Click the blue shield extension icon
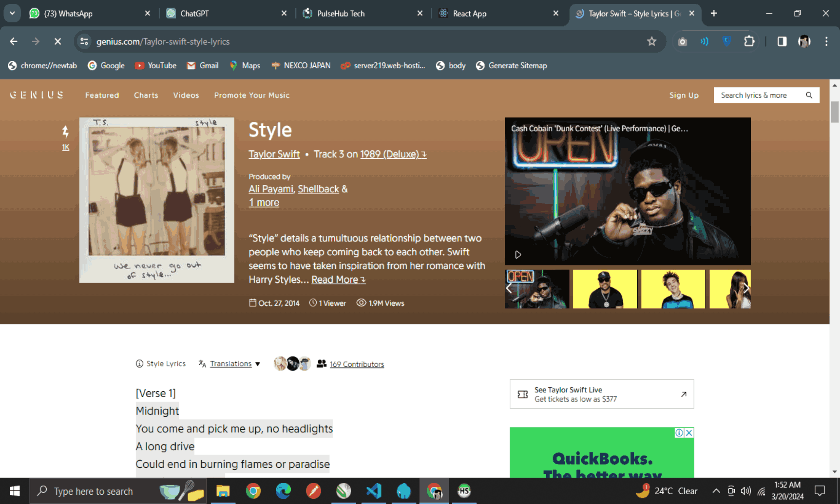840x504 pixels. (727, 41)
